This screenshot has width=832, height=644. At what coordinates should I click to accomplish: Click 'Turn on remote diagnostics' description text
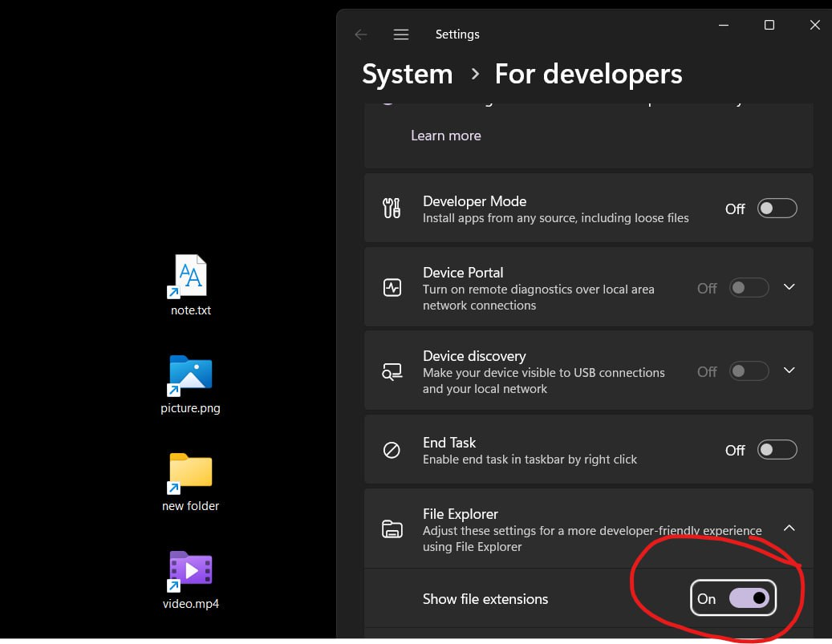click(538, 297)
